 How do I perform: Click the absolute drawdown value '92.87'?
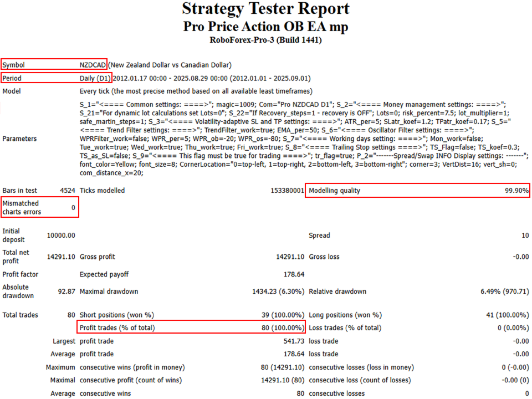coord(66,291)
